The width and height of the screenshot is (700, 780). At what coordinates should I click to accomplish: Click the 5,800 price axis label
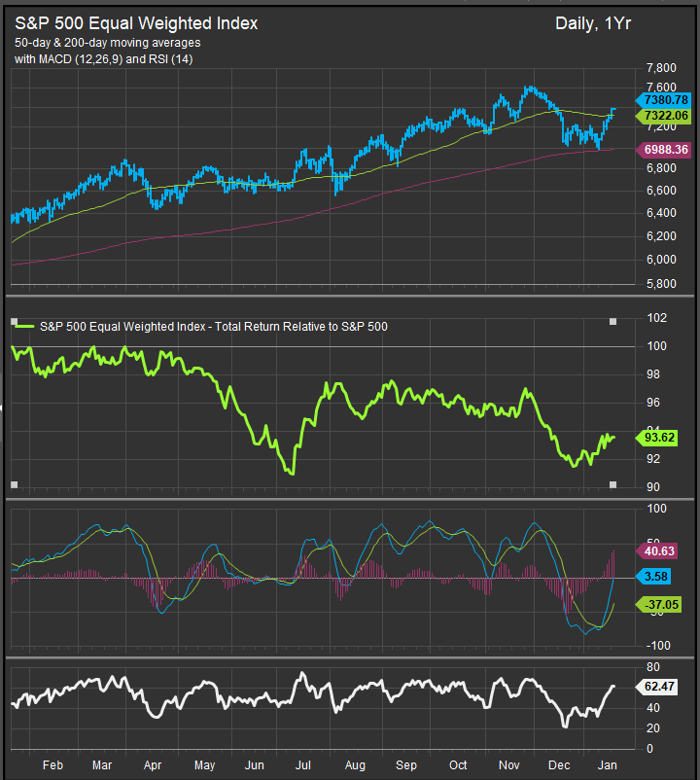click(661, 284)
